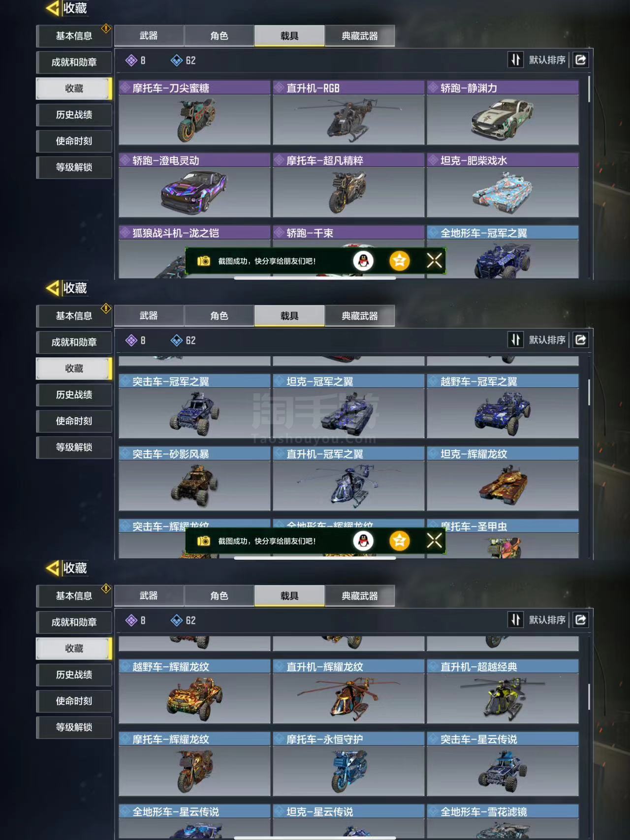Open the 越野车-辉耀龙纹 off-road card
630x840 pixels.
[194, 692]
